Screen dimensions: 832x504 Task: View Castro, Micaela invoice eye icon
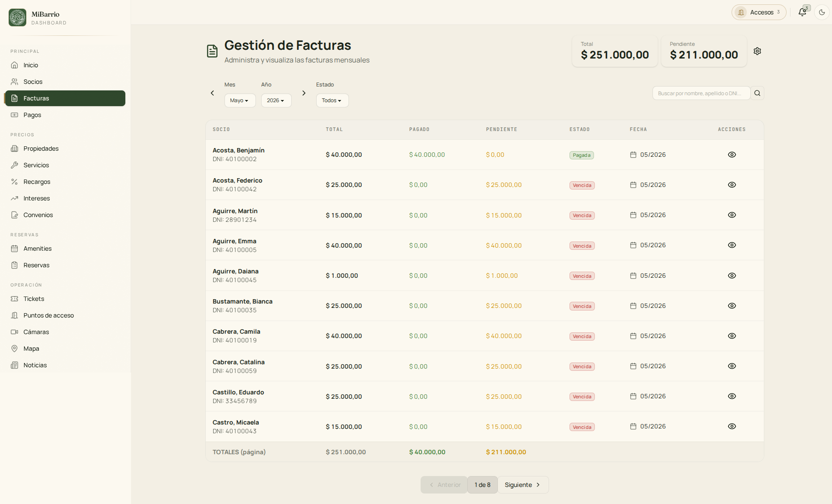click(732, 426)
